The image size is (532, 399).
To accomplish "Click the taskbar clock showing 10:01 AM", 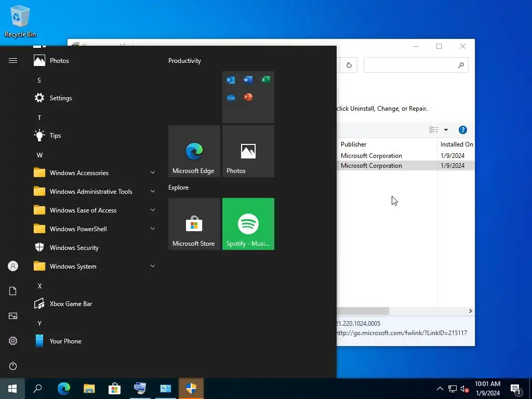I will [487, 389].
